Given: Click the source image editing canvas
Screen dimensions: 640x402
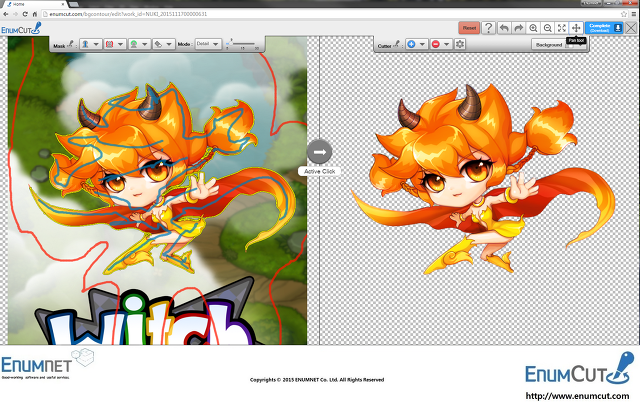Looking at the screenshot, I should 158,191.
